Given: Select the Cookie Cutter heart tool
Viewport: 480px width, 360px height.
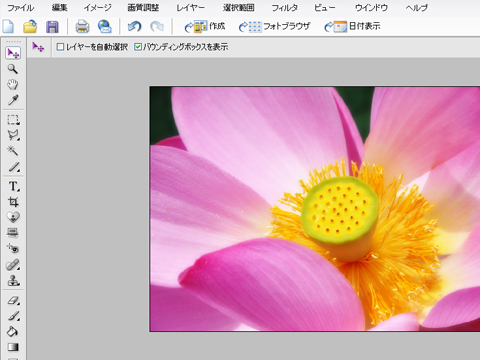Looking at the screenshot, I should point(13,217).
